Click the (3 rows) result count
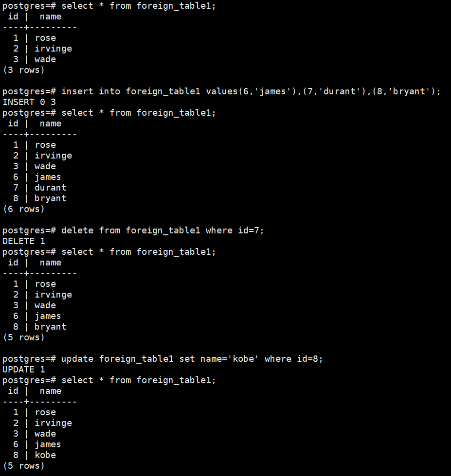Viewport: 451px width, 476px height. tap(24, 70)
